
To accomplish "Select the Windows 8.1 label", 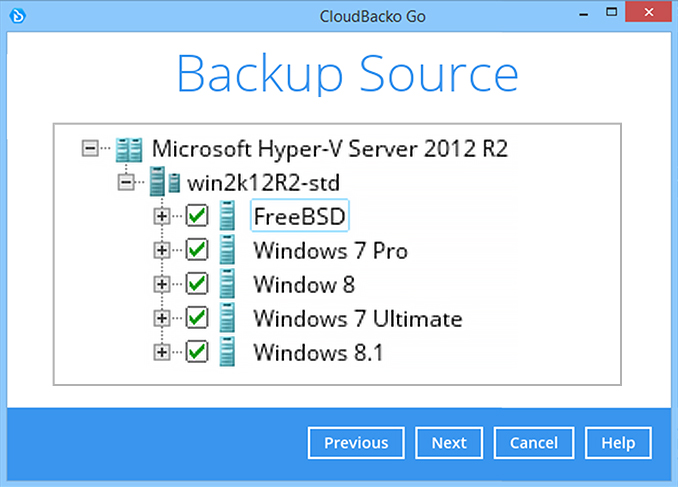I will [x=318, y=352].
